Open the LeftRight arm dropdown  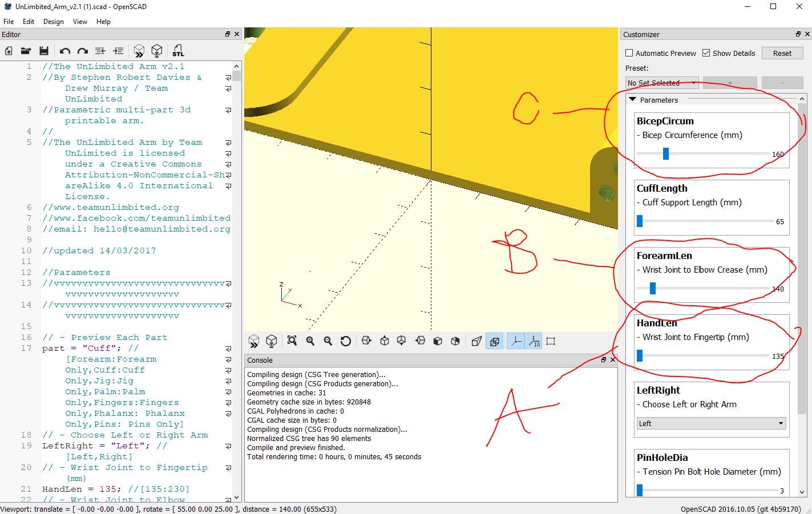point(711,423)
